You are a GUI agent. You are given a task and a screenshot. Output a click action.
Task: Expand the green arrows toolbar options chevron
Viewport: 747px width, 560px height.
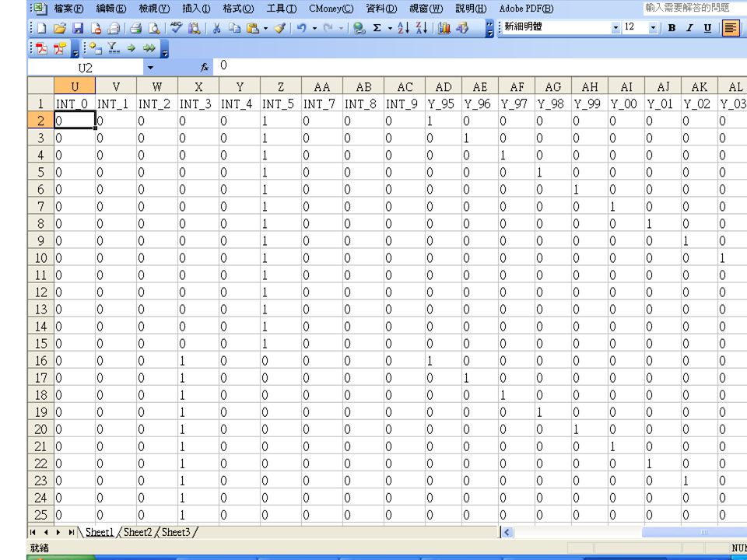[x=164, y=49]
